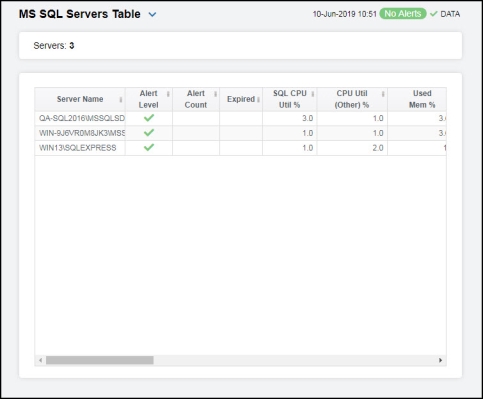Click the green No Alerts status badge
This screenshot has height=399, width=483.
403,14
